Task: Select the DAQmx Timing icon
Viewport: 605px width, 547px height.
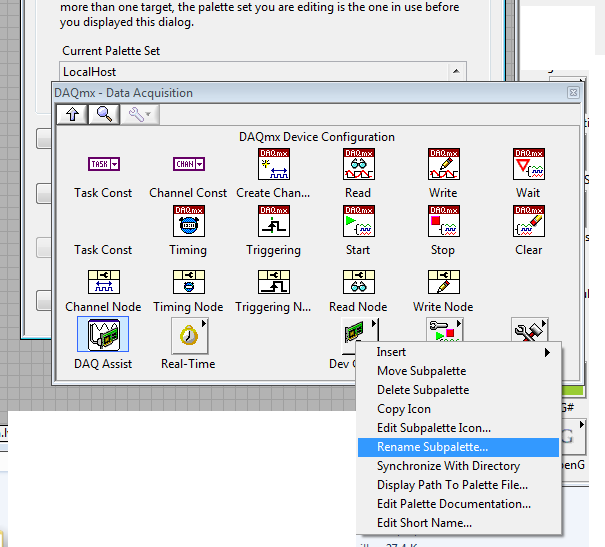Action: click(x=189, y=221)
